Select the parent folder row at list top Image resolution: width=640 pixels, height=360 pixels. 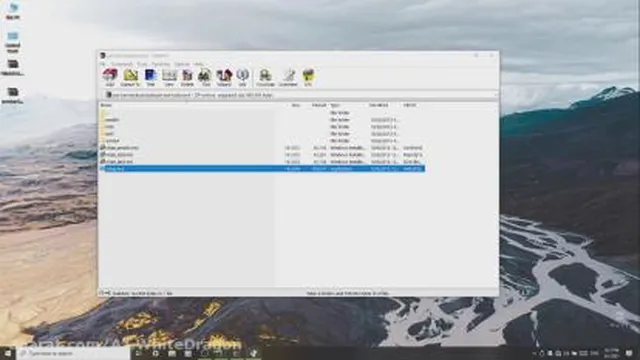coord(262,113)
